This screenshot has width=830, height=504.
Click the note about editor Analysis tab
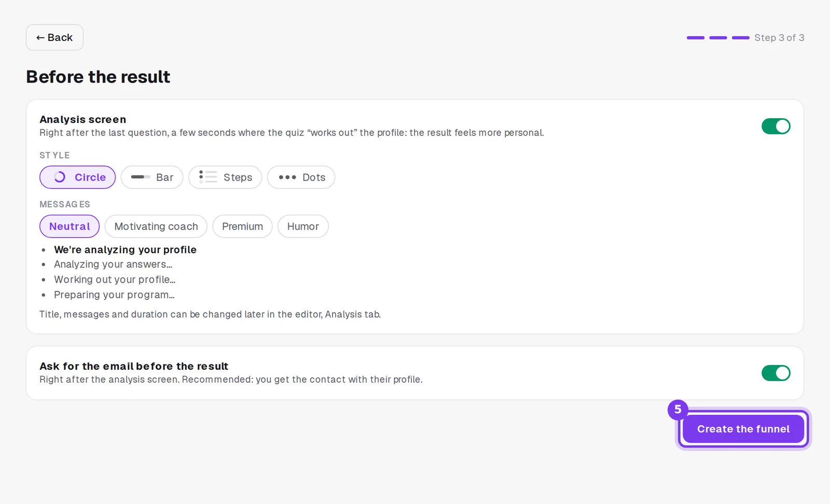tap(210, 314)
